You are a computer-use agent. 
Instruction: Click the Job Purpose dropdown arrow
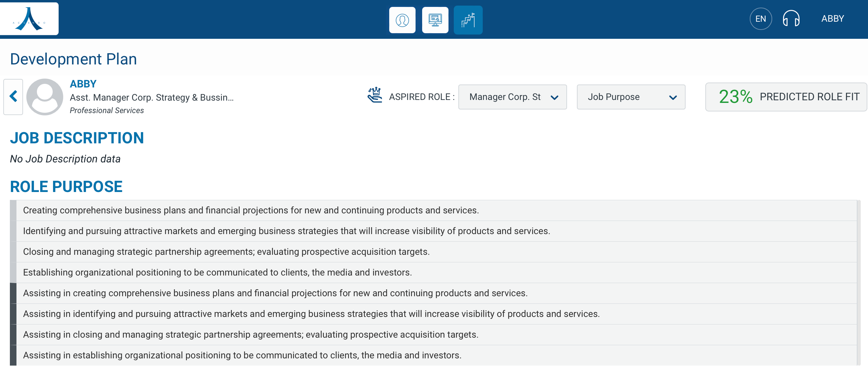coord(672,98)
